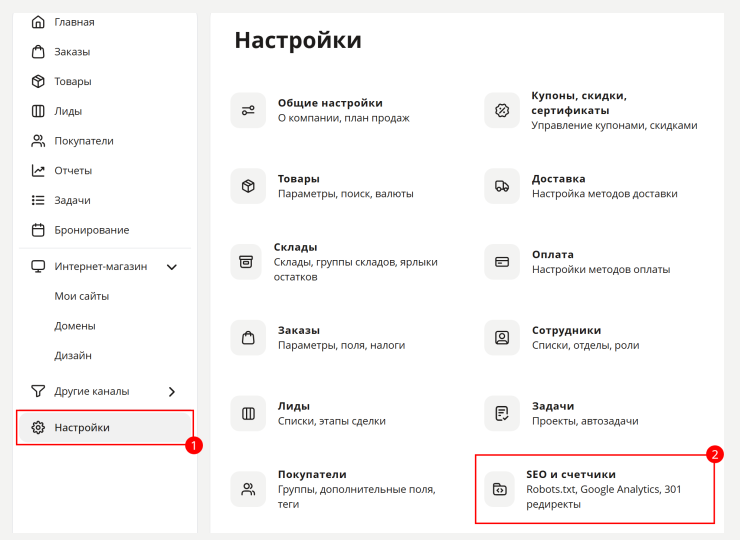Open Покупатели in the sidebar menu
The height and width of the screenshot is (540, 740).
[84, 141]
